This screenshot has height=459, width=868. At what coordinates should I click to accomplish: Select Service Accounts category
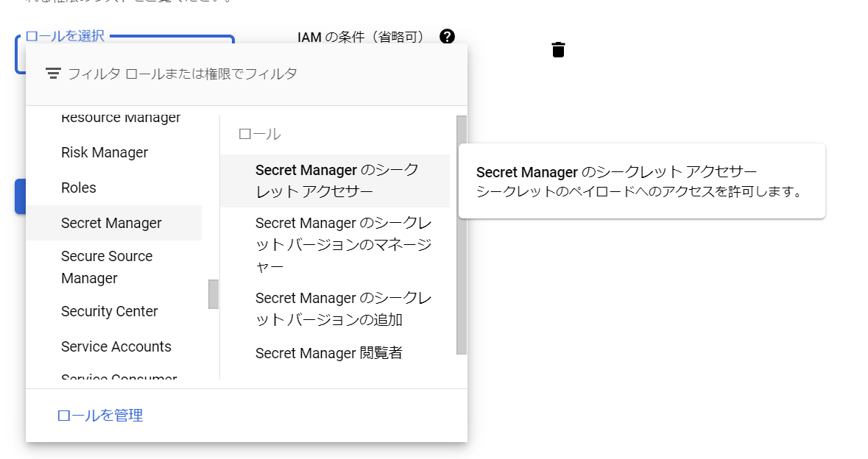[113, 346]
